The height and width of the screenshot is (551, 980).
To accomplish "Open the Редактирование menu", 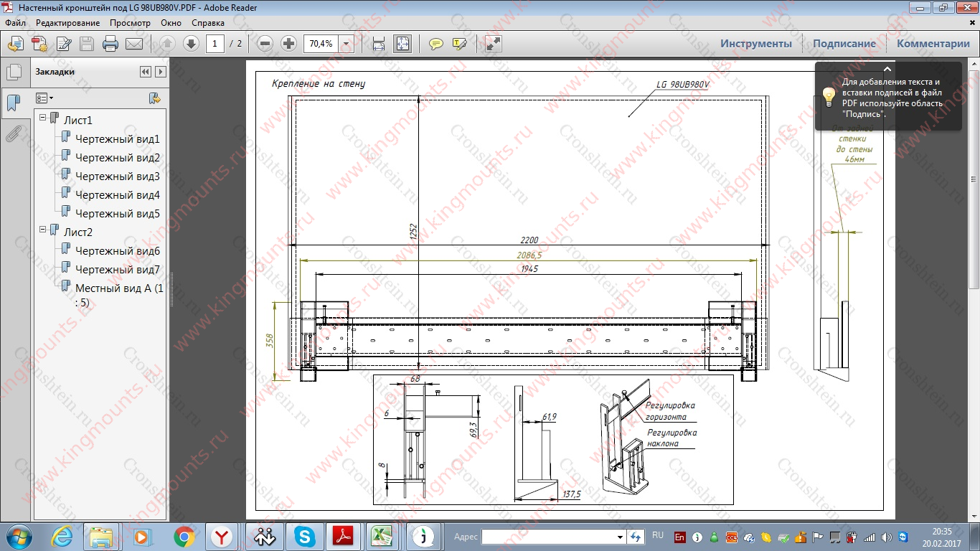I will click(x=68, y=23).
